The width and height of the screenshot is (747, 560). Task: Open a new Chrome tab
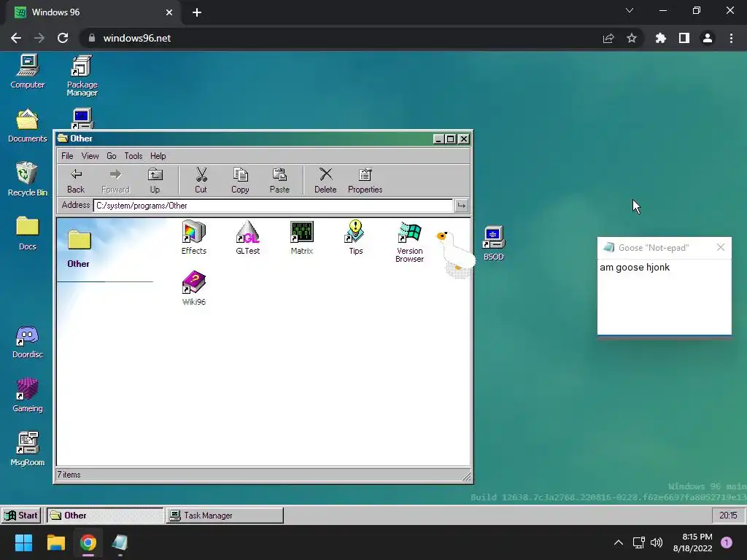click(197, 12)
